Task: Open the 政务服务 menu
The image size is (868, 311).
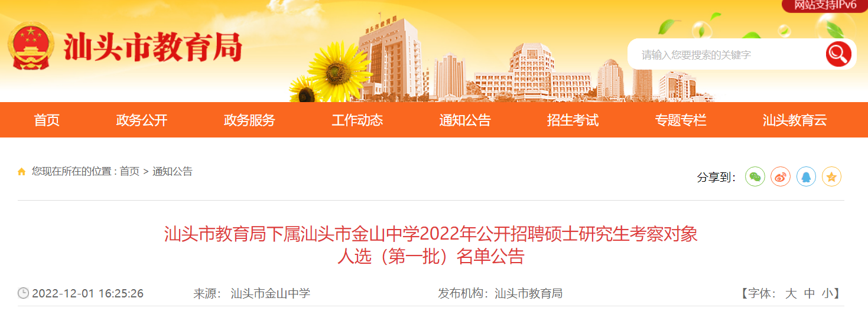Action: coord(249,120)
